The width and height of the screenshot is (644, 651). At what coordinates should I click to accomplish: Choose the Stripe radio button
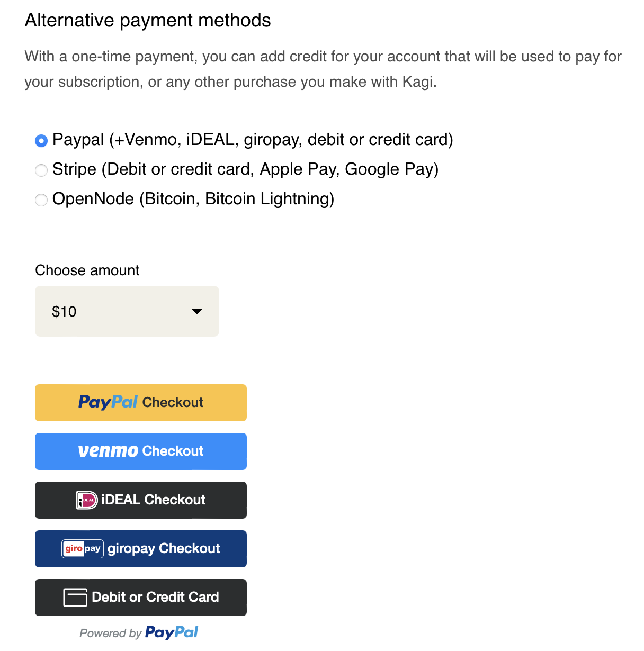[41, 170]
